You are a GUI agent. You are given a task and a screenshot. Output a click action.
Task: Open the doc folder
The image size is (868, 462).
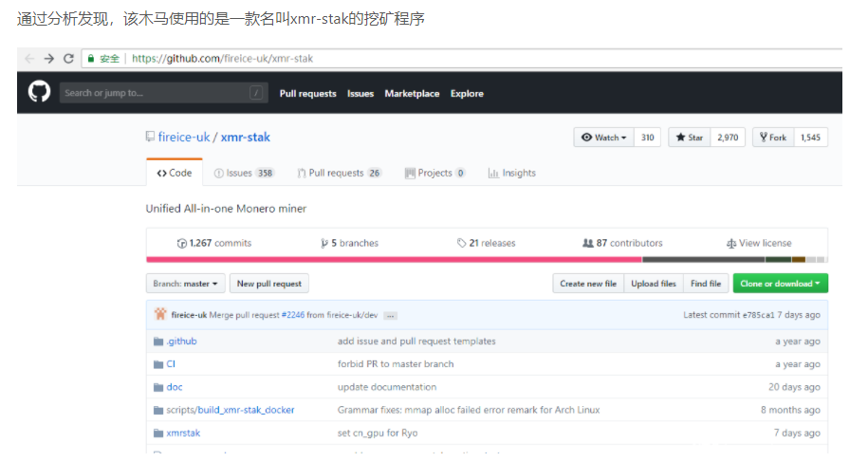[x=175, y=387]
